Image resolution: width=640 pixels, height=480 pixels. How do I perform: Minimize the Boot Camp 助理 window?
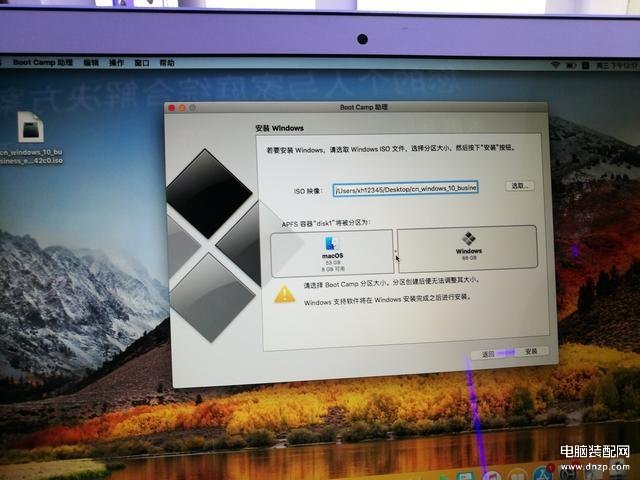(182, 108)
